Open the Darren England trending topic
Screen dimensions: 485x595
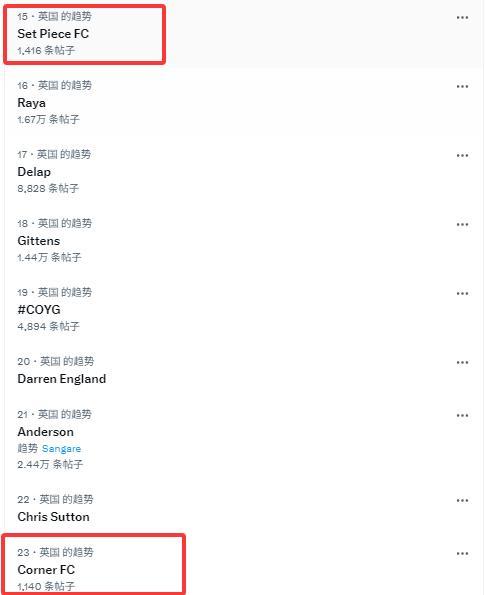click(x=62, y=379)
